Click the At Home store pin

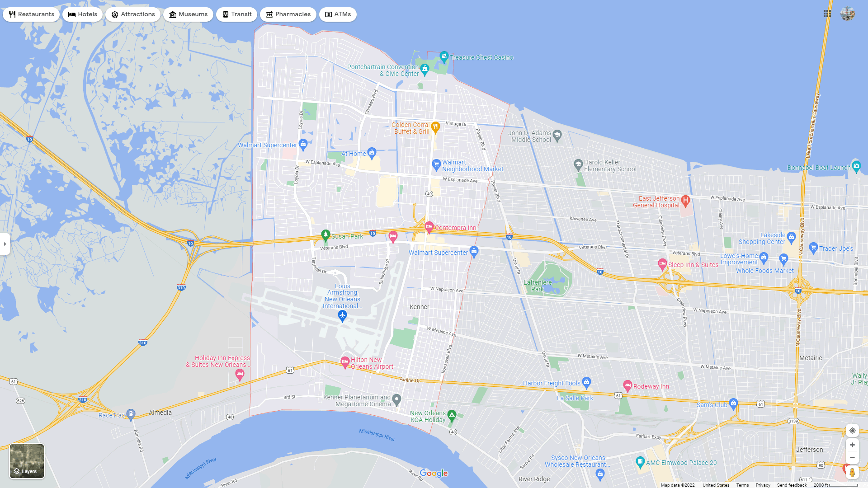coord(372,153)
